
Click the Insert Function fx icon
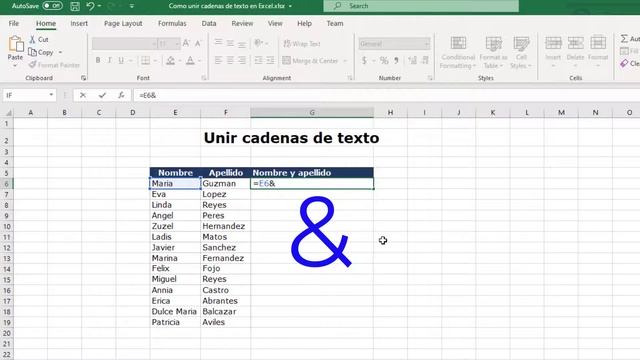121,95
